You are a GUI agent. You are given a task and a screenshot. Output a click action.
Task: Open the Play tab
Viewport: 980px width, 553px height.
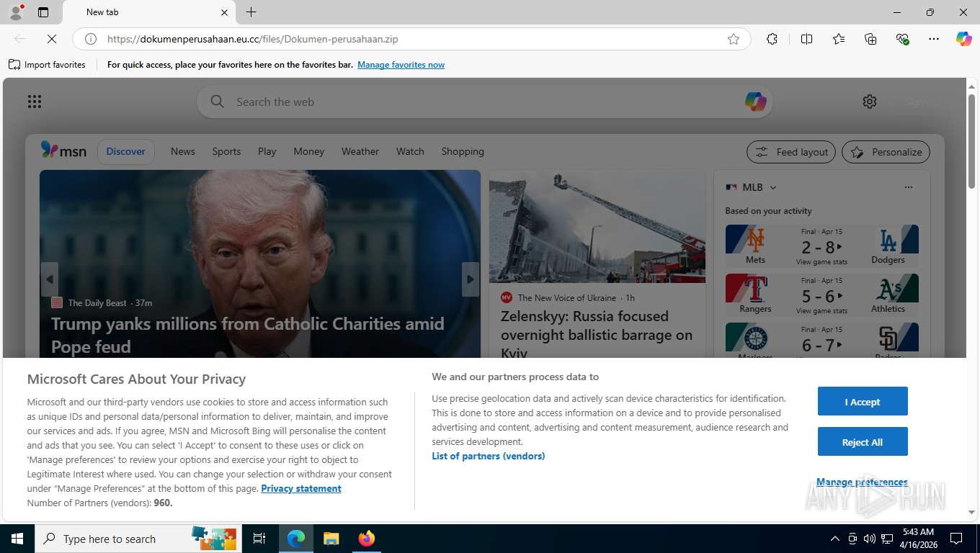coord(267,151)
